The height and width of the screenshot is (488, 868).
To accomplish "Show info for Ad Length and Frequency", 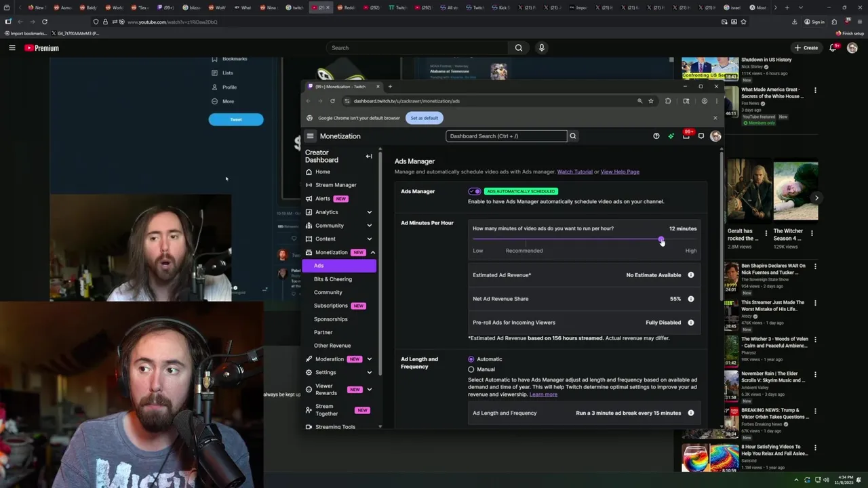I will point(691,413).
